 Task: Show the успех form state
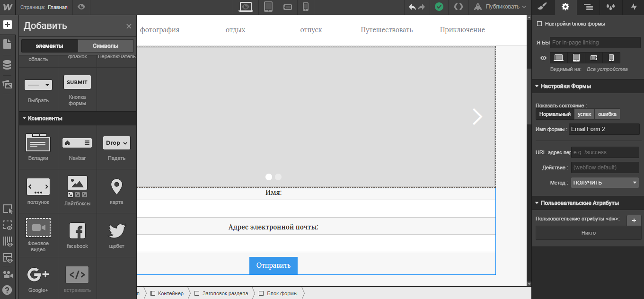coord(584,114)
